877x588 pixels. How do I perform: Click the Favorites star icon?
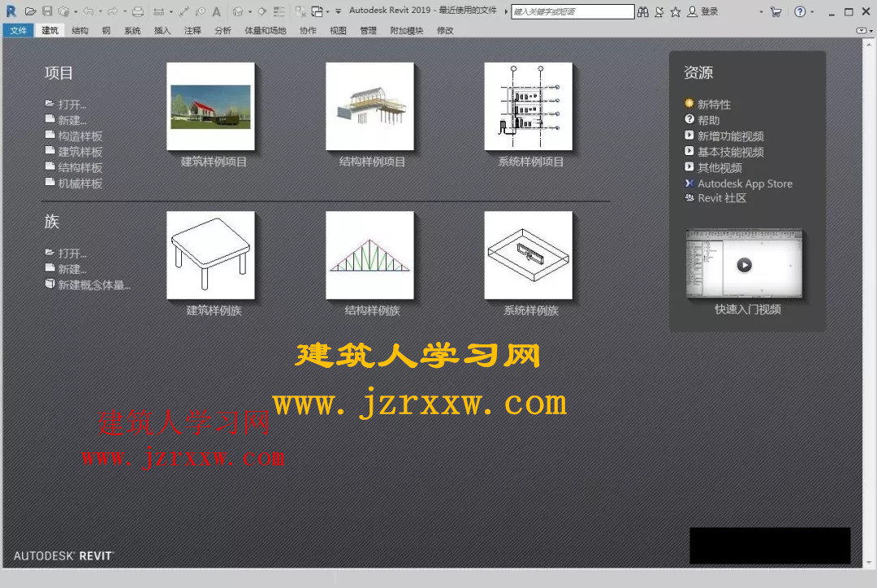coord(676,11)
